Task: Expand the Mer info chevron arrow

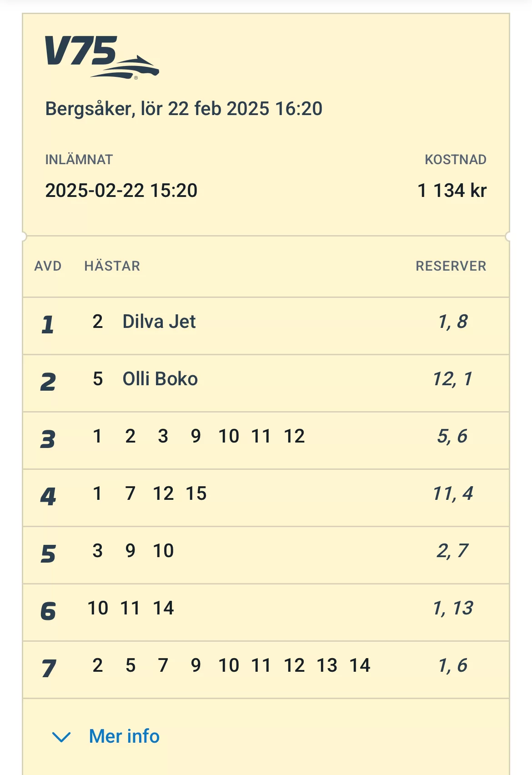Action: (x=61, y=736)
